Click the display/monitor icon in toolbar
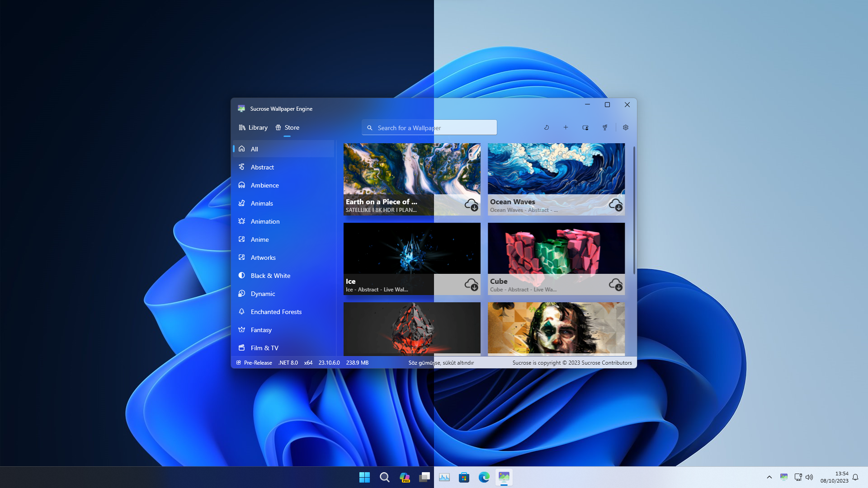The height and width of the screenshot is (488, 868). click(585, 127)
